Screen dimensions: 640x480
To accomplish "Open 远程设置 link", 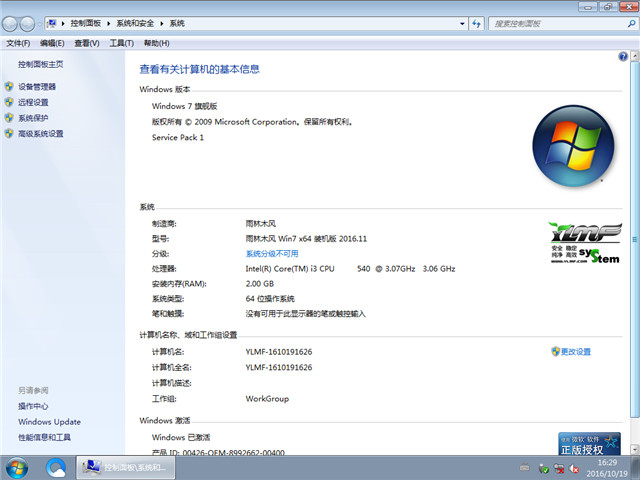I will click(x=33, y=102).
